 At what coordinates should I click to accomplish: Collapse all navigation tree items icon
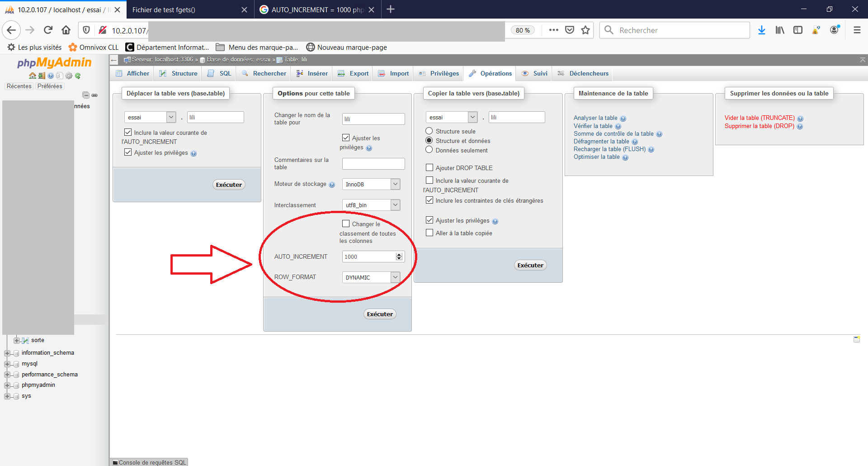85,95
